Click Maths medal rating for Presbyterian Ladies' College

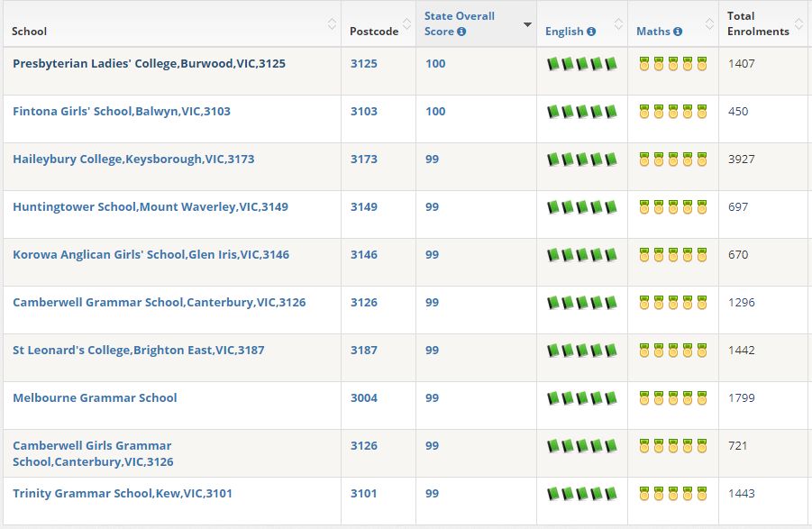[672, 64]
